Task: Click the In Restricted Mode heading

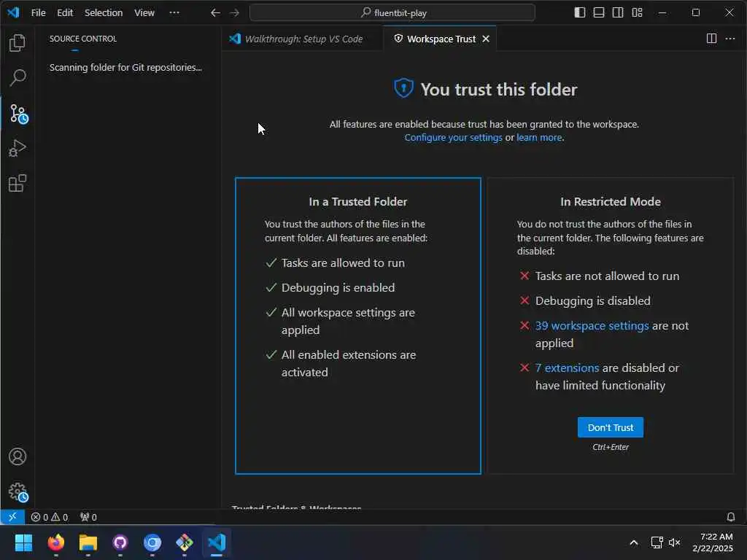Action: coord(611,201)
